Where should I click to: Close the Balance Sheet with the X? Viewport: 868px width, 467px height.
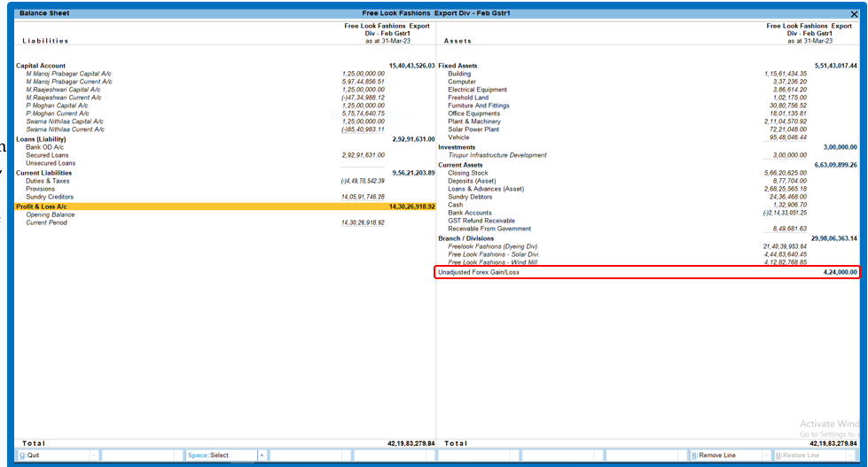[x=854, y=14]
